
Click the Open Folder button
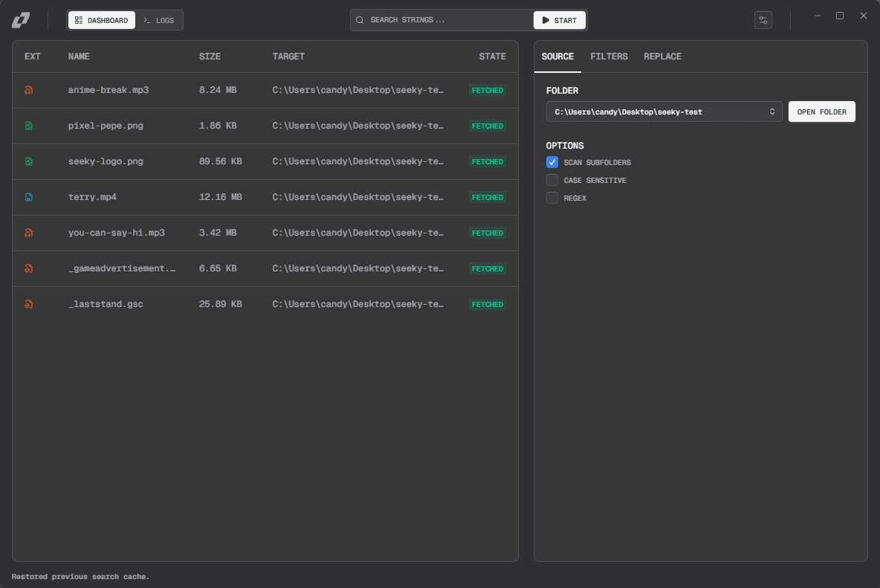coord(821,112)
